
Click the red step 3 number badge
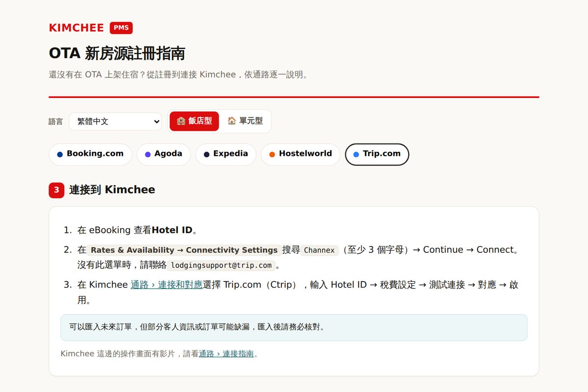click(x=56, y=190)
